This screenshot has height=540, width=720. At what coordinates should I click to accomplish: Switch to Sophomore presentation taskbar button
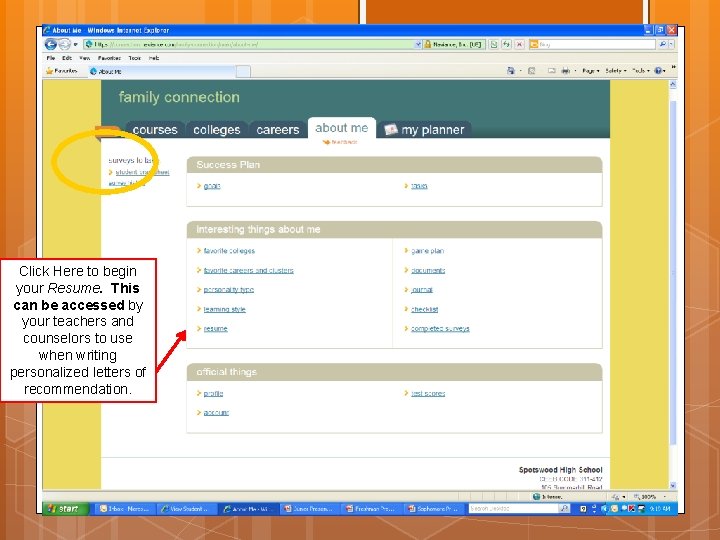pos(434,509)
